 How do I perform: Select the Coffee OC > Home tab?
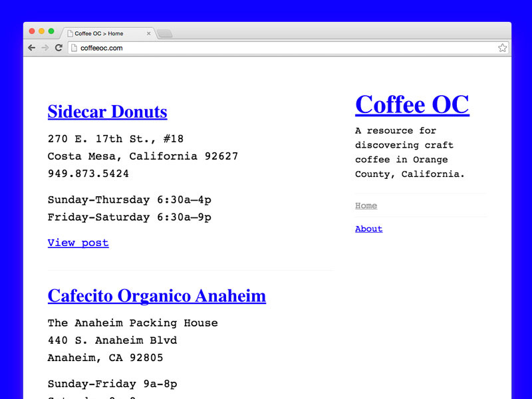click(108, 34)
